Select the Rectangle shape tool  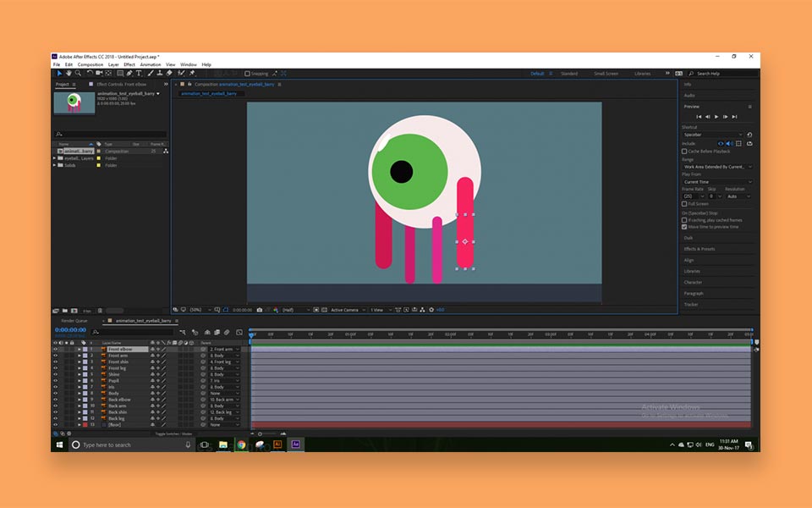pos(119,74)
